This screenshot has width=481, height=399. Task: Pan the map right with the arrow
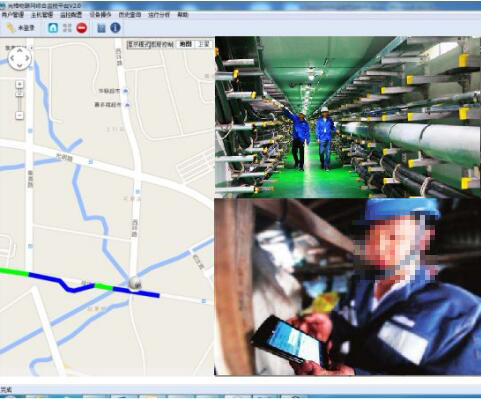27,58
